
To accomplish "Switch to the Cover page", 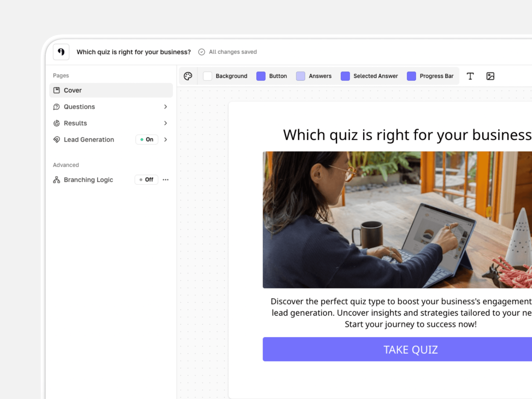I will pyautogui.click(x=73, y=90).
